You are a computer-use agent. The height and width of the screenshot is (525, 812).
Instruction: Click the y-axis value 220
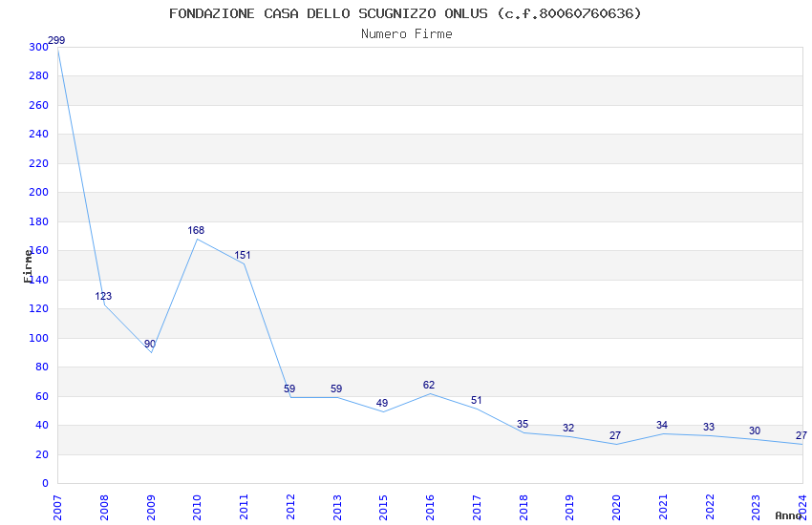pos(38,163)
